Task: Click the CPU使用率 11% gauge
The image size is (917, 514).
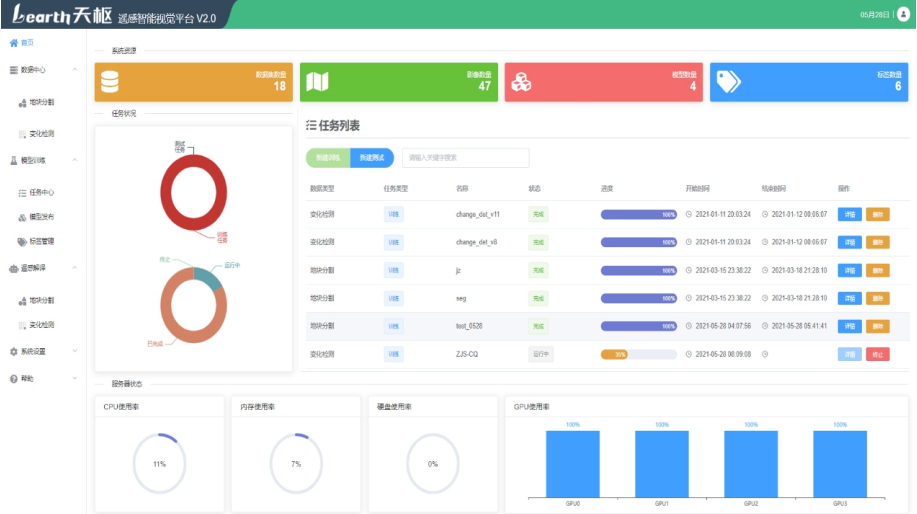Action: [159, 464]
